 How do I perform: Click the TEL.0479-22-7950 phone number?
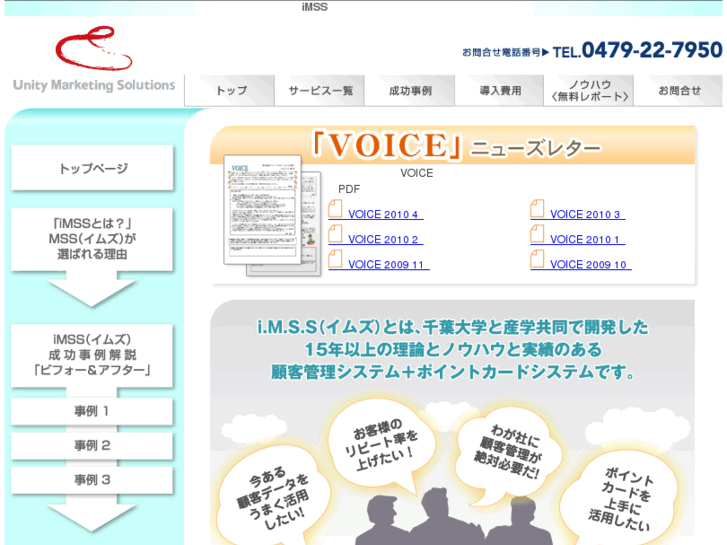[637, 50]
